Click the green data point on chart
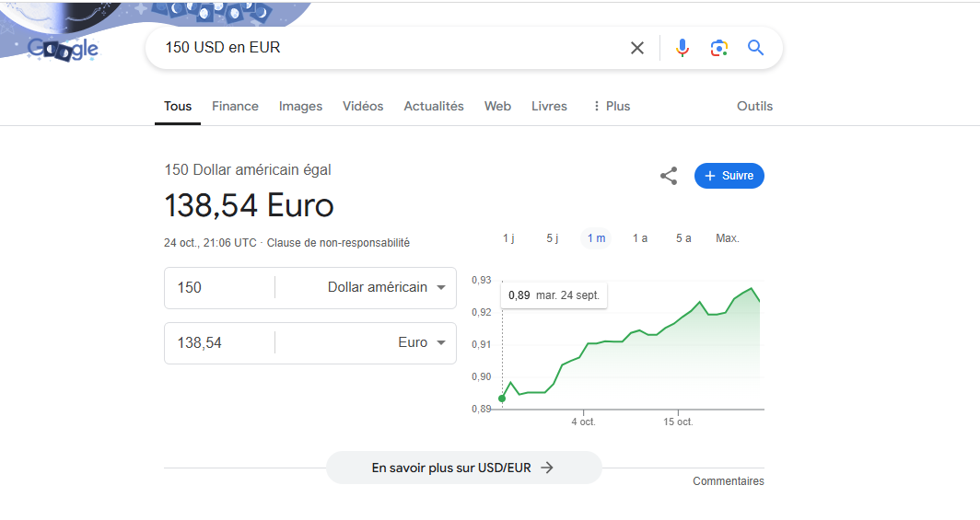Viewport: 980px width, 520px height. 502,399
